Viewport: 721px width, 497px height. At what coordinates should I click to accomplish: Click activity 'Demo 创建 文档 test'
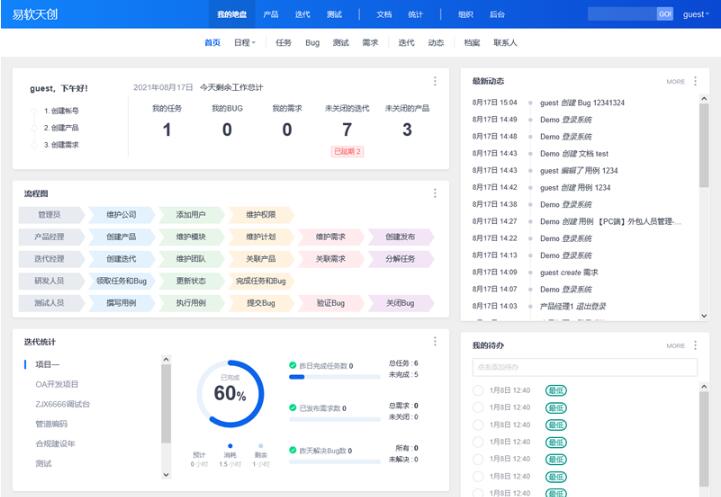pos(574,154)
